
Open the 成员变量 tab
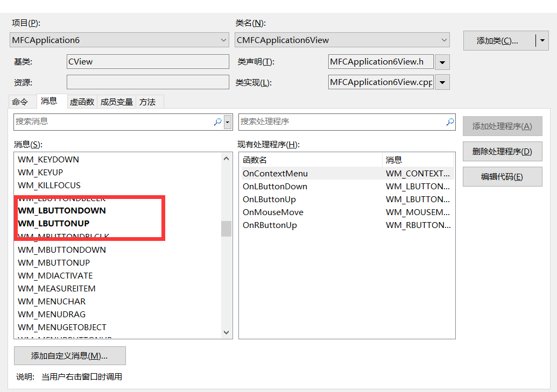pos(117,101)
